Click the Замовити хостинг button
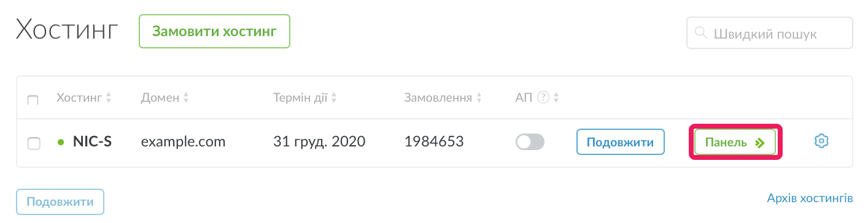 (x=214, y=31)
